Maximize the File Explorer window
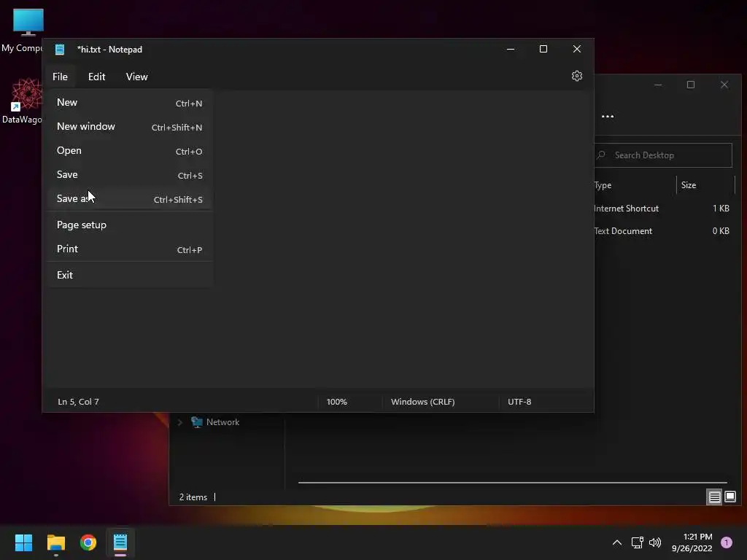 [x=691, y=85]
